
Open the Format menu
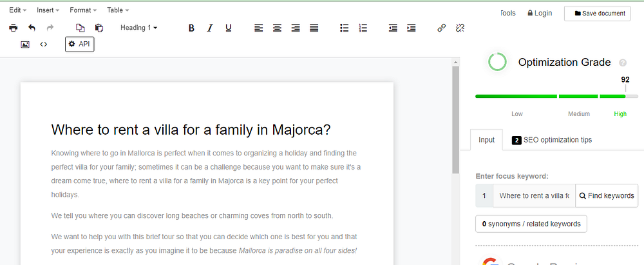click(83, 10)
